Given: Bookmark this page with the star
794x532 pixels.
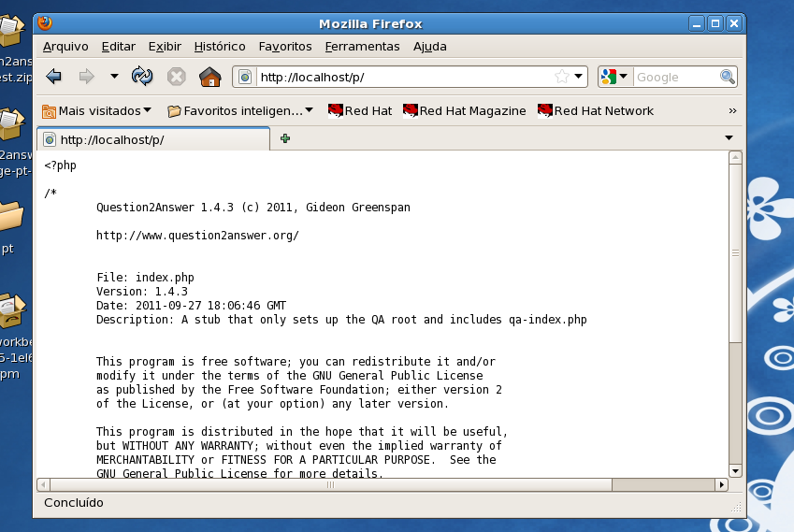Looking at the screenshot, I should click(561, 77).
